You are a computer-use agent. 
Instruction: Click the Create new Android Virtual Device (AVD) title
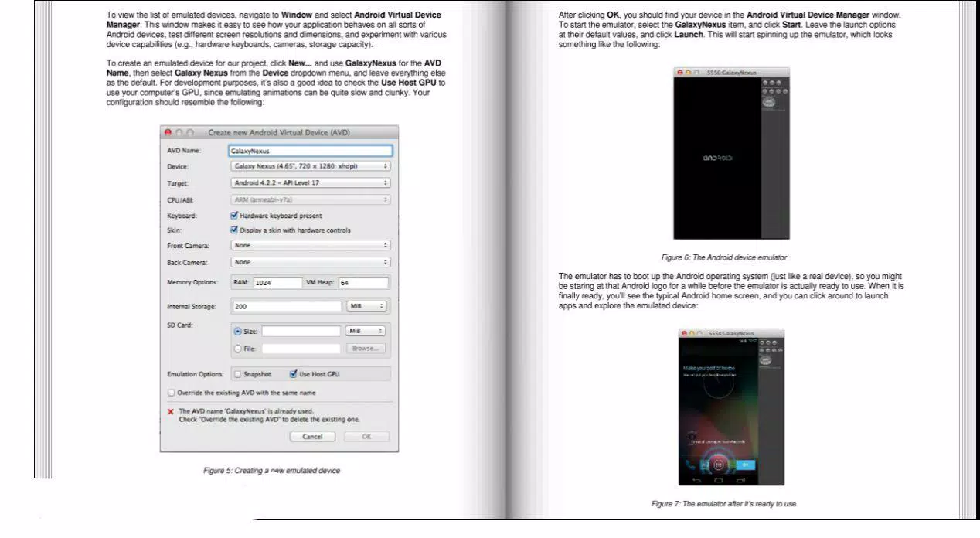click(279, 133)
